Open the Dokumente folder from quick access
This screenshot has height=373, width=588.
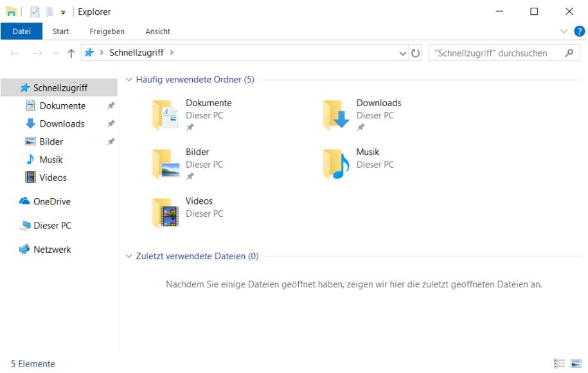click(209, 103)
